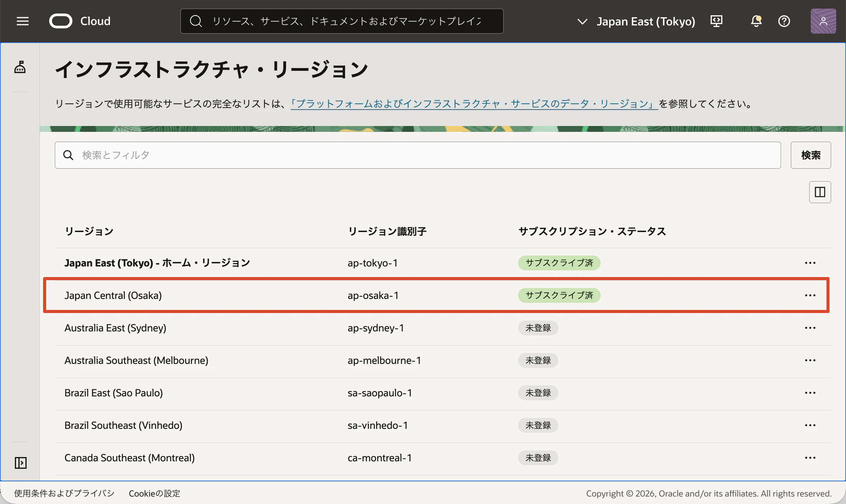
Task: Select the Canada Southeast (Montreal) region name
Action: 130,458
